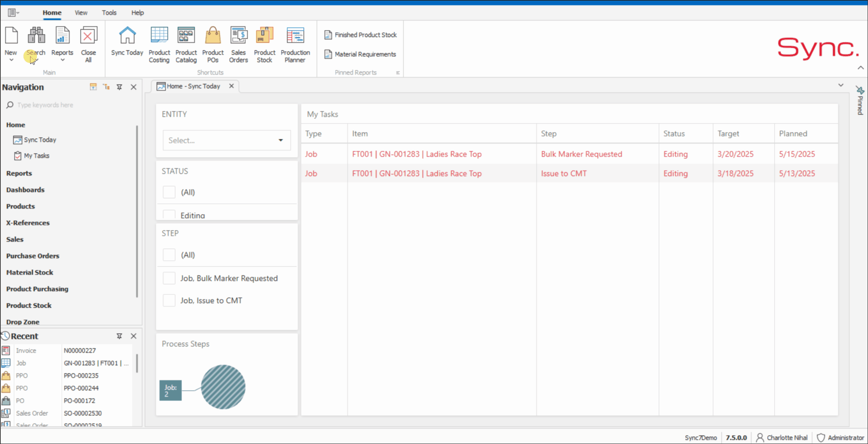Open the Pinned side panel

(860, 100)
